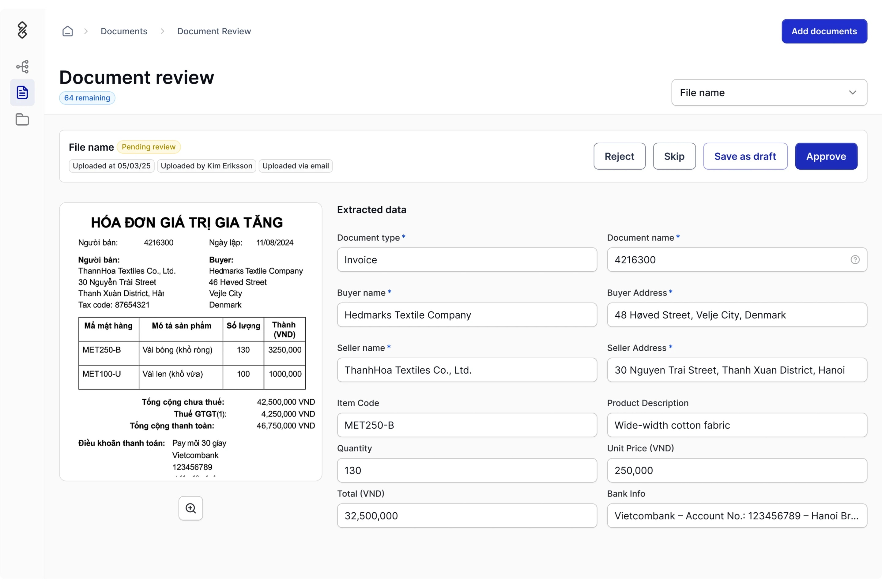Click the Document Review breadcrumb
The height and width of the screenshot is (588, 882).
(214, 31)
